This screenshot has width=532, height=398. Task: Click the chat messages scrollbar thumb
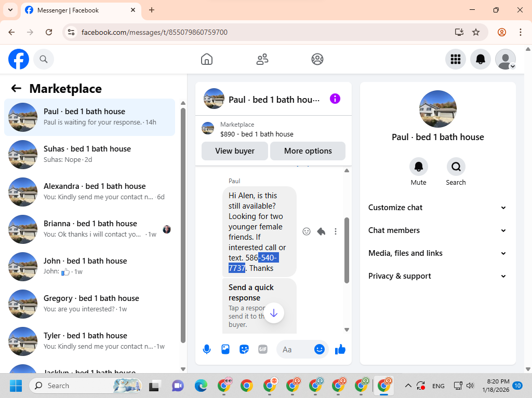point(347,250)
